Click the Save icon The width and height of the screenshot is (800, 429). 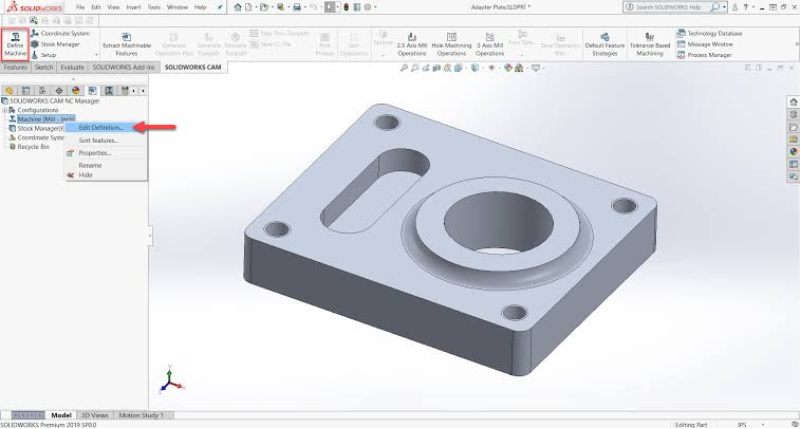coord(281,7)
